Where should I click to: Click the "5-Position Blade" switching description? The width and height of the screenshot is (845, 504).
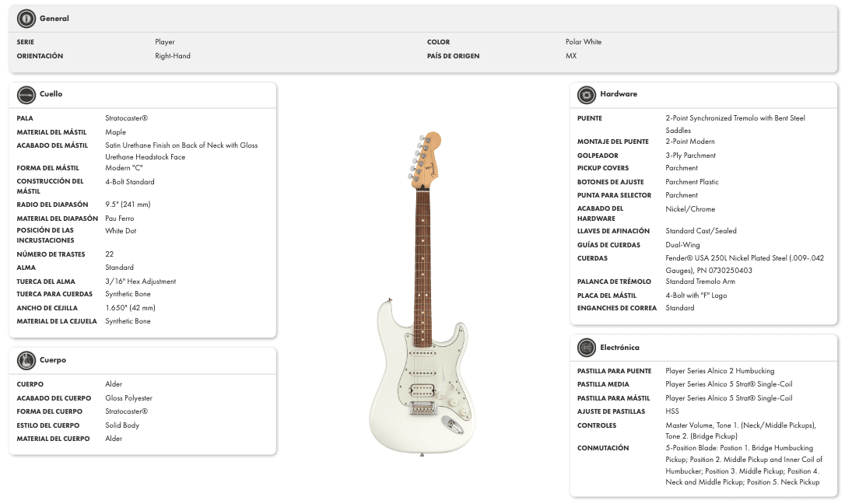(744, 465)
